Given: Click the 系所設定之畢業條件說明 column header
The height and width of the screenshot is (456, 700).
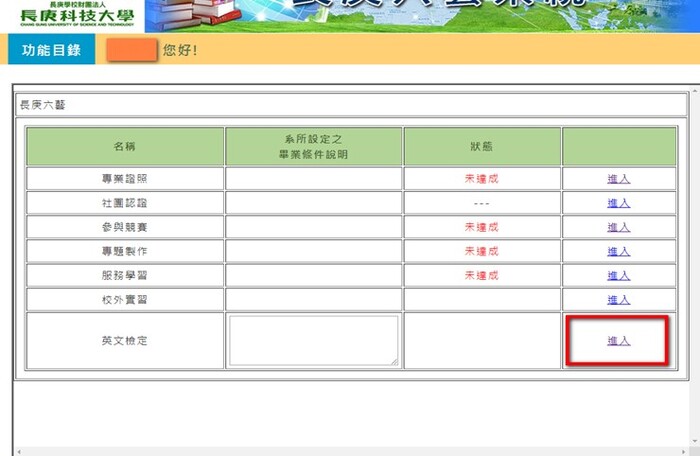Looking at the screenshot, I should coord(313,146).
